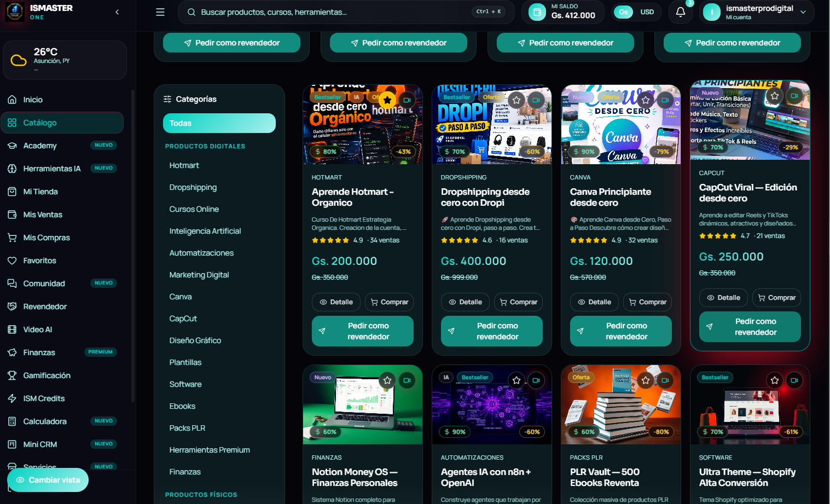Click Comprar on Canva Principiante

(x=647, y=302)
